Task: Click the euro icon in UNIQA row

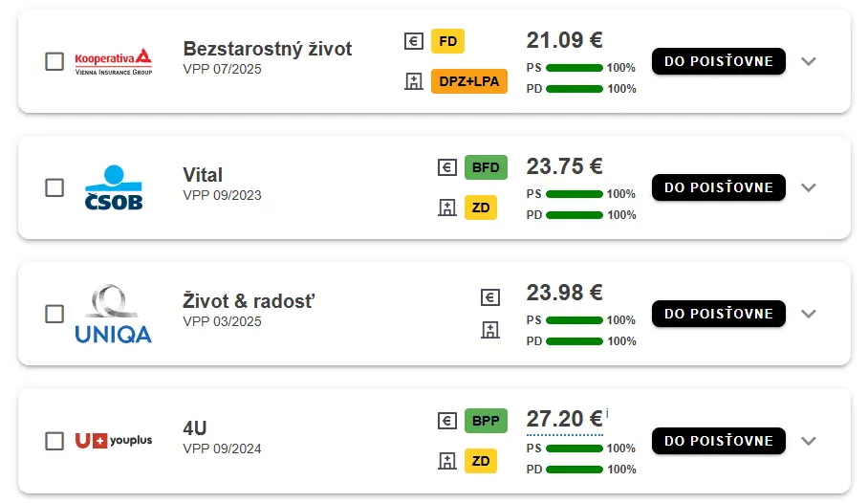Action: coord(489,297)
